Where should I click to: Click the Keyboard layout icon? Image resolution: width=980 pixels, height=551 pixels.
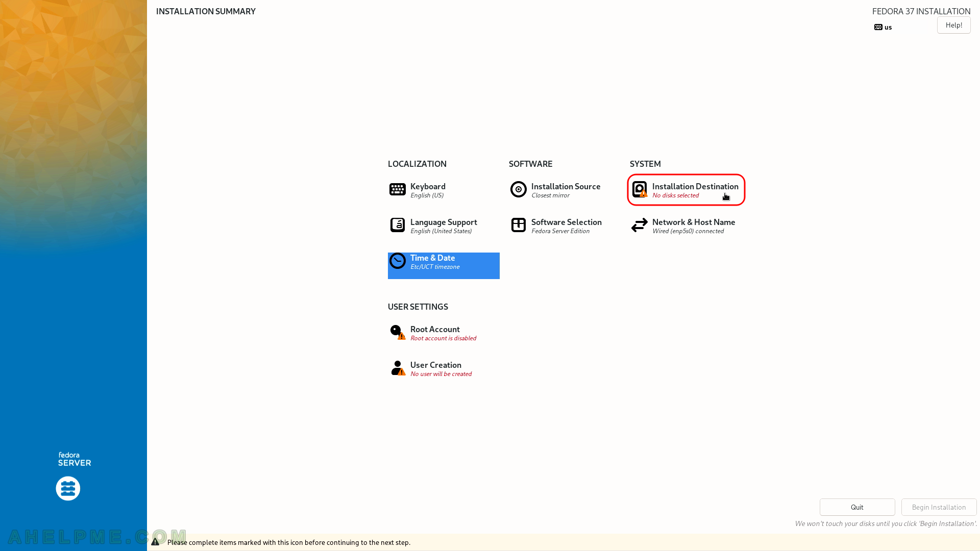click(x=397, y=189)
